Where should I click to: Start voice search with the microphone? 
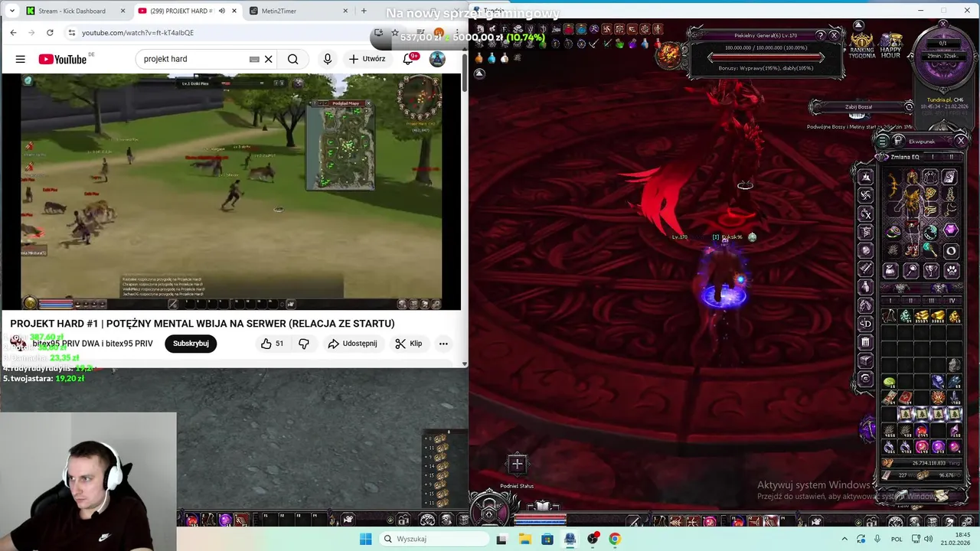(x=328, y=59)
